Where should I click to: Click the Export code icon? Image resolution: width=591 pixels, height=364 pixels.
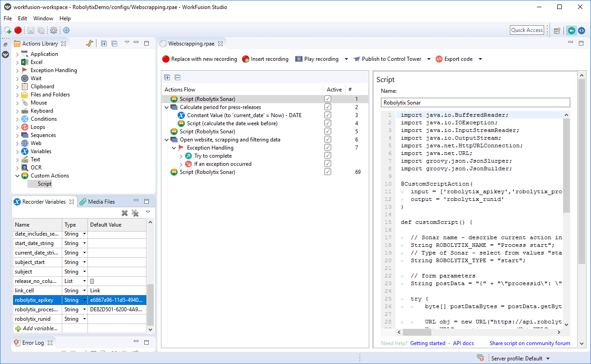coord(439,59)
